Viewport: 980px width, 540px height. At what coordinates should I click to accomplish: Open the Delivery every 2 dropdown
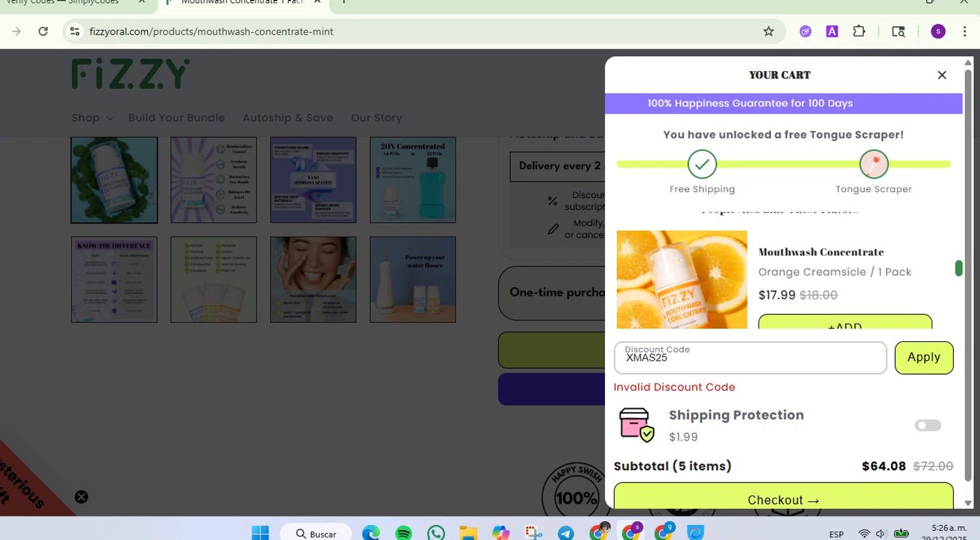[558, 166]
